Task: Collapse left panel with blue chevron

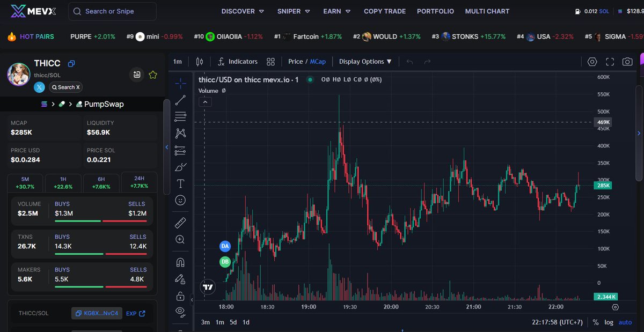Action: (x=166, y=147)
